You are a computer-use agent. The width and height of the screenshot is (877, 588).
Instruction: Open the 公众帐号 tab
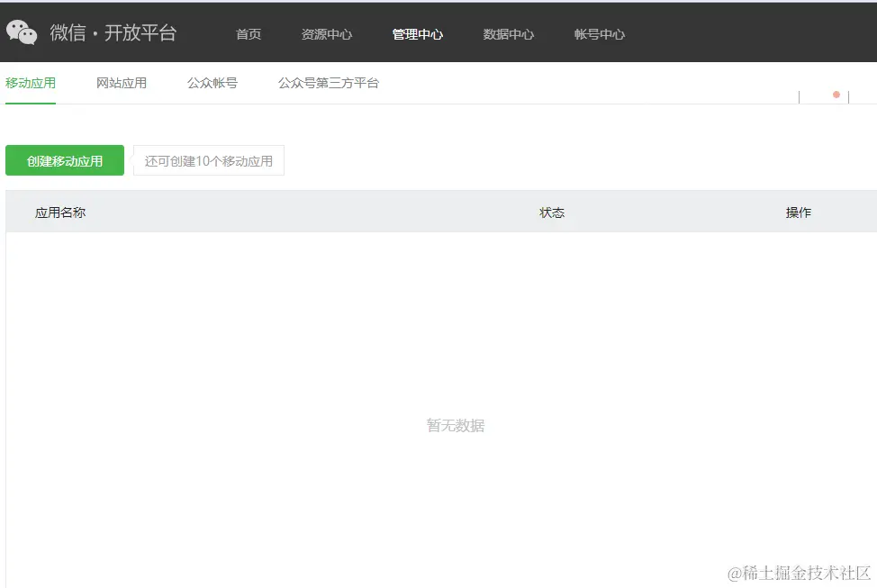click(212, 82)
